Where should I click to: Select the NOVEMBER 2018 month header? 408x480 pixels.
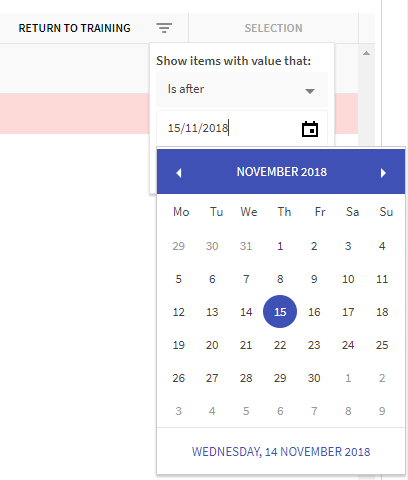[282, 172]
